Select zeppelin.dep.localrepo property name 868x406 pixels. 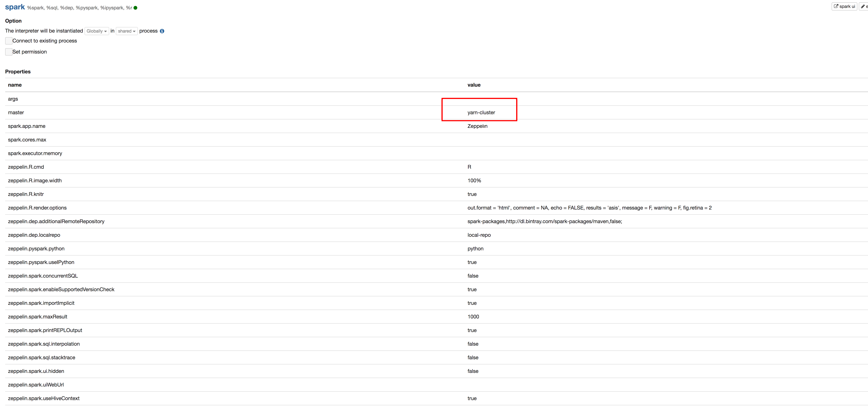[x=34, y=235]
